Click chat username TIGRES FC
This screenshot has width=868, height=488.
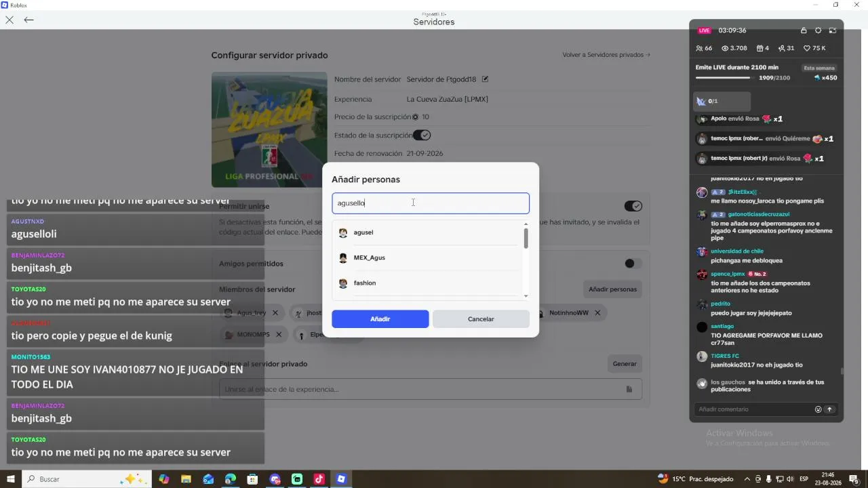coord(725,356)
